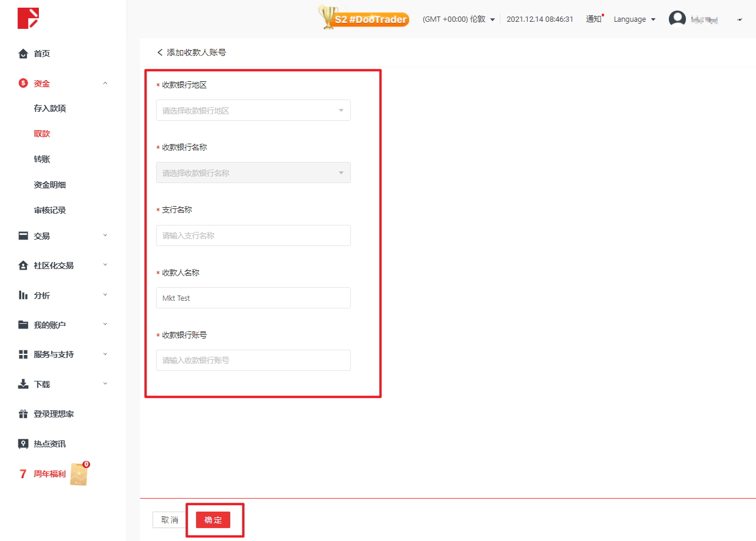This screenshot has width=756, height=541.
Task: Open the timezone (GMT +00:00) selector
Action: (x=458, y=19)
